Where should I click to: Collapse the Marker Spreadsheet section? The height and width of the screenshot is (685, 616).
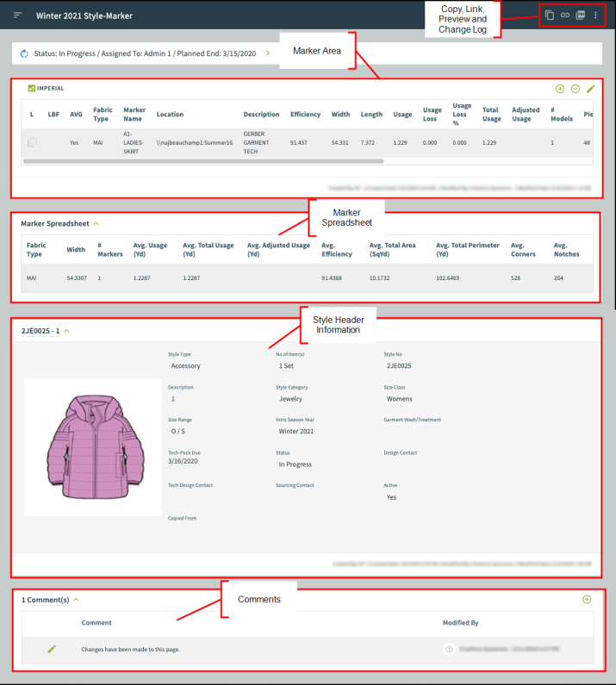coord(96,224)
